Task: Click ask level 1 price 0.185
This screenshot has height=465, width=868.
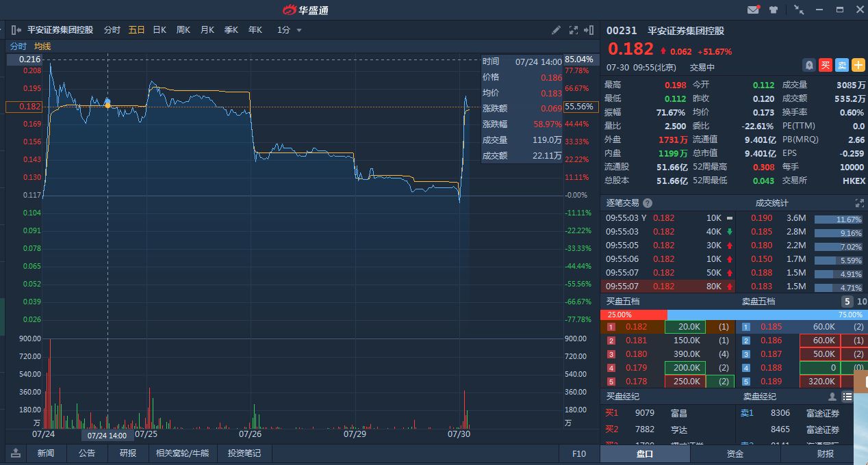Action: point(771,327)
